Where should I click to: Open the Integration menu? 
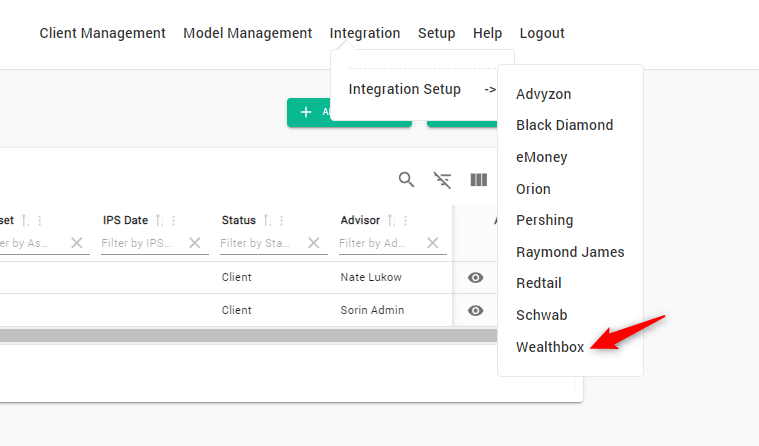(x=365, y=33)
